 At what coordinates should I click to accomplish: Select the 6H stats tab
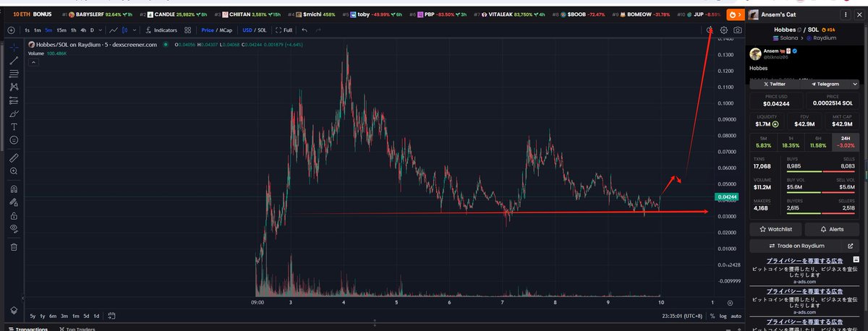(818, 142)
